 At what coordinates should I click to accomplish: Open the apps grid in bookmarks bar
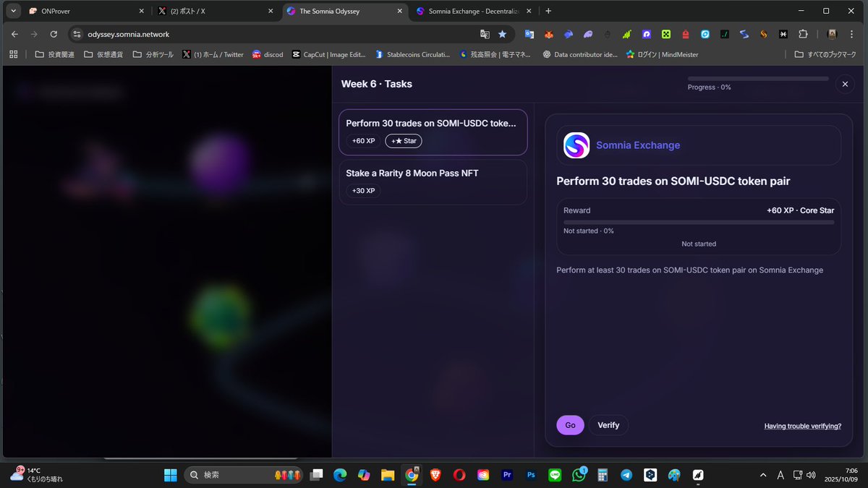click(13, 54)
